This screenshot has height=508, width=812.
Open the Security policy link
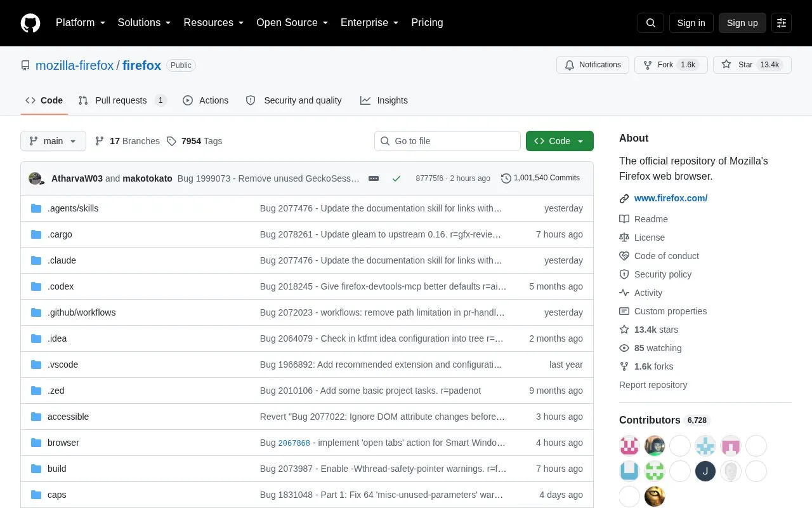click(655, 274)
